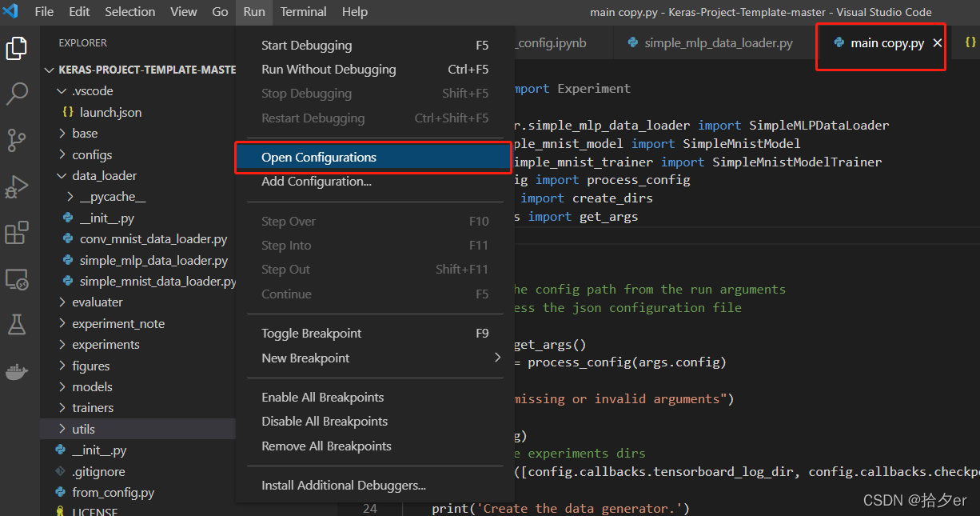Expand New Breakpoint submenu arrow
980x516 pixels.
498,358
